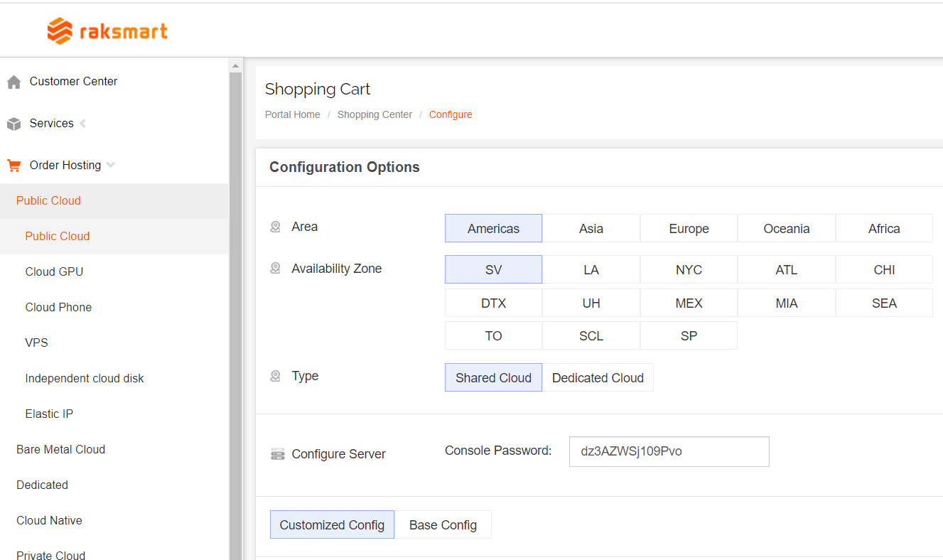
Task: Choose MEX availability zone
Action: tap(689, 303)
